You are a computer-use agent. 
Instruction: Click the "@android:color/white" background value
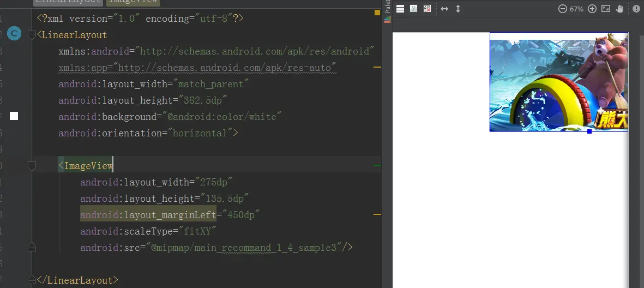coord(222,117)
